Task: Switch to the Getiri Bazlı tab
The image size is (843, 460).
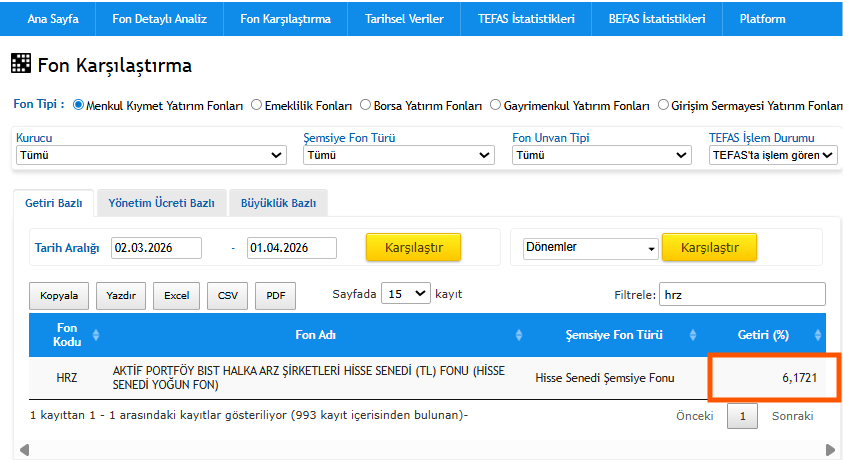Action: tap(54, 203)
